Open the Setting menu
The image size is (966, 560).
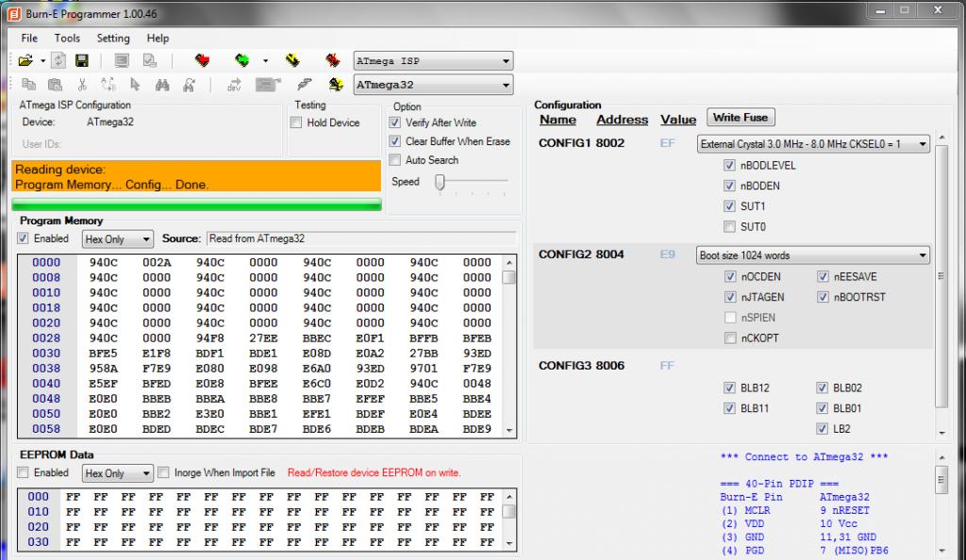(113, 39)
